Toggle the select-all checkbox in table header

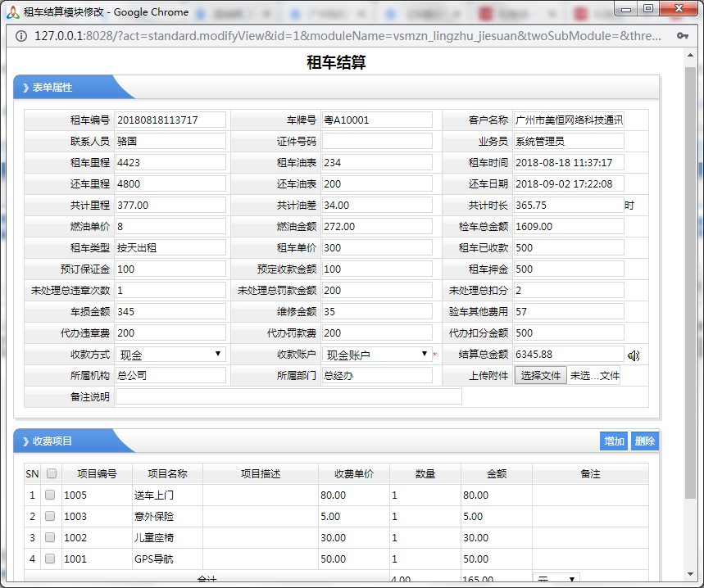(52, 473)
